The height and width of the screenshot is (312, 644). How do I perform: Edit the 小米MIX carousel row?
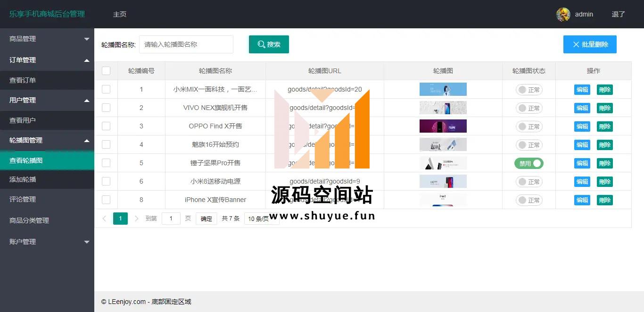[x=582, y=90]
